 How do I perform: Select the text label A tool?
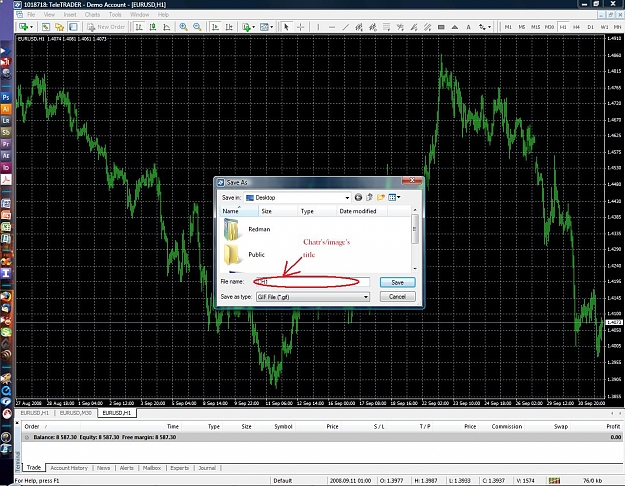[x=468, y=27]
